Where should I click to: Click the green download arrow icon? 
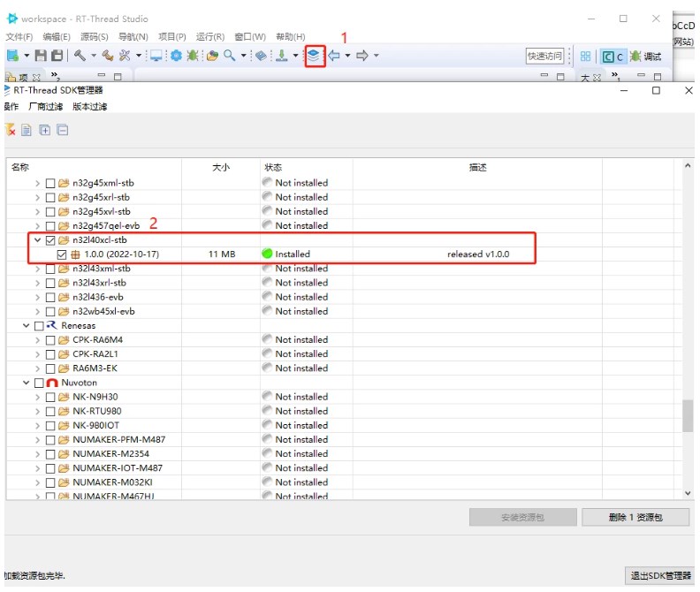[x=282, y=56]
